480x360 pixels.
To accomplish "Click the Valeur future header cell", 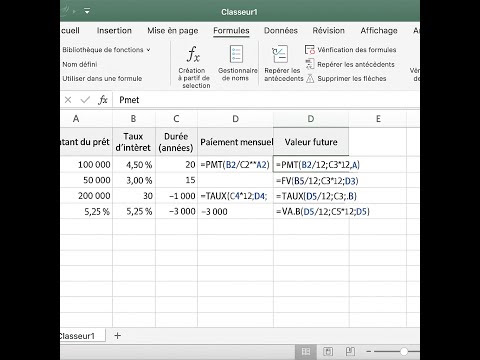I will tap(311, 142).
